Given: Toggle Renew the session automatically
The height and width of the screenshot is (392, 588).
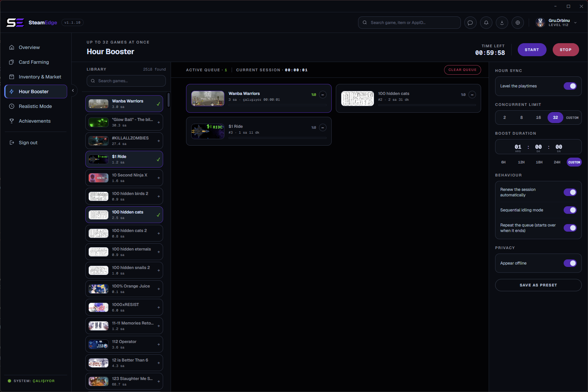Looking at the screenshot, I should pyautogui.click(x=570, y=192).
